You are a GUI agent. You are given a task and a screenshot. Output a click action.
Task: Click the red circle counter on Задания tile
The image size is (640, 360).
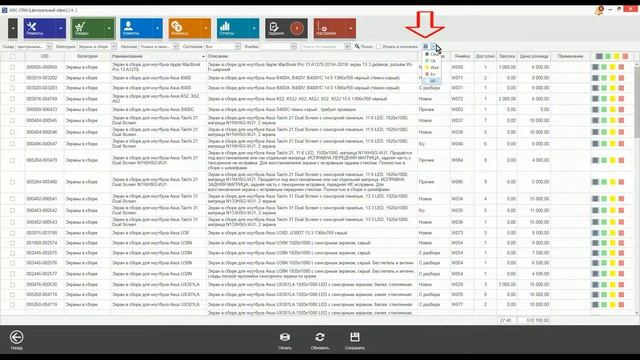pos(297,28)
